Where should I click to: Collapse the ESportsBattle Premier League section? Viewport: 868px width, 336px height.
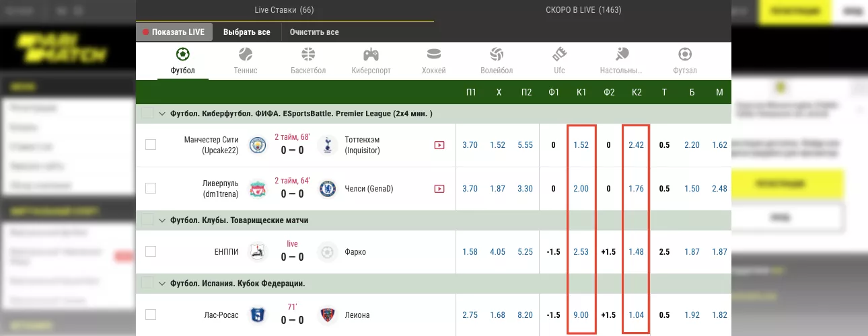[162, 114]
